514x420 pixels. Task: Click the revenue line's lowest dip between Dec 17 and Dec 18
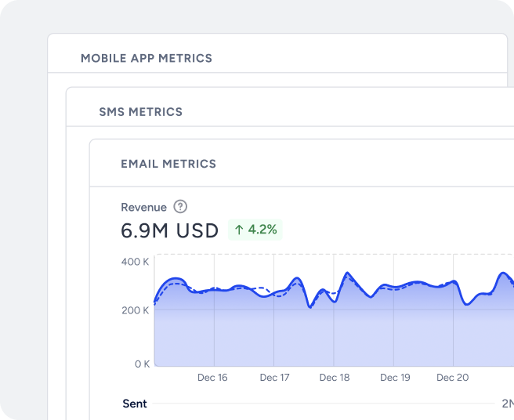coord(310,306)
